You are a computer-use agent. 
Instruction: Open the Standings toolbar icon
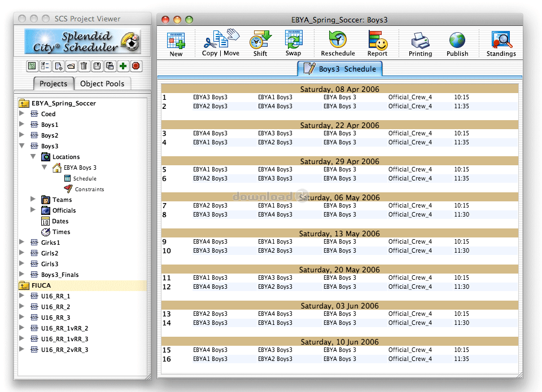(501, 44)
